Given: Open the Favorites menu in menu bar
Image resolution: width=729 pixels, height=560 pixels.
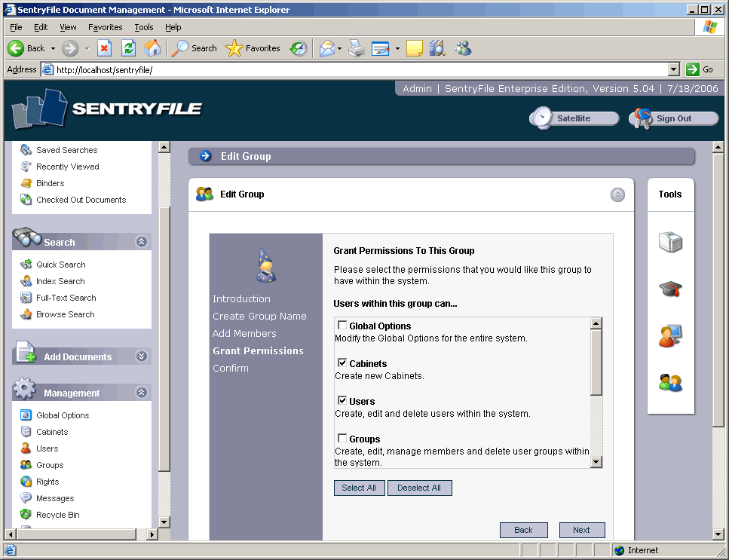Looking at the screenshot, I should (x=105, y=27).
